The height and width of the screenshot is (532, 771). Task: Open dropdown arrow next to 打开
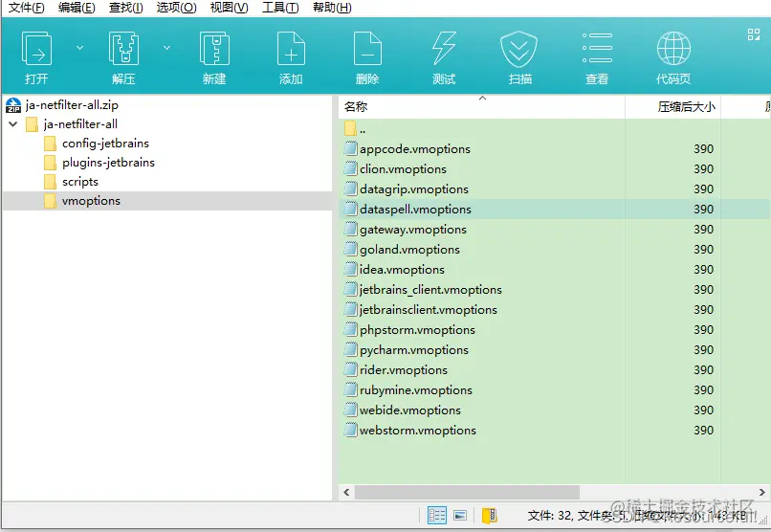[79, 48]
